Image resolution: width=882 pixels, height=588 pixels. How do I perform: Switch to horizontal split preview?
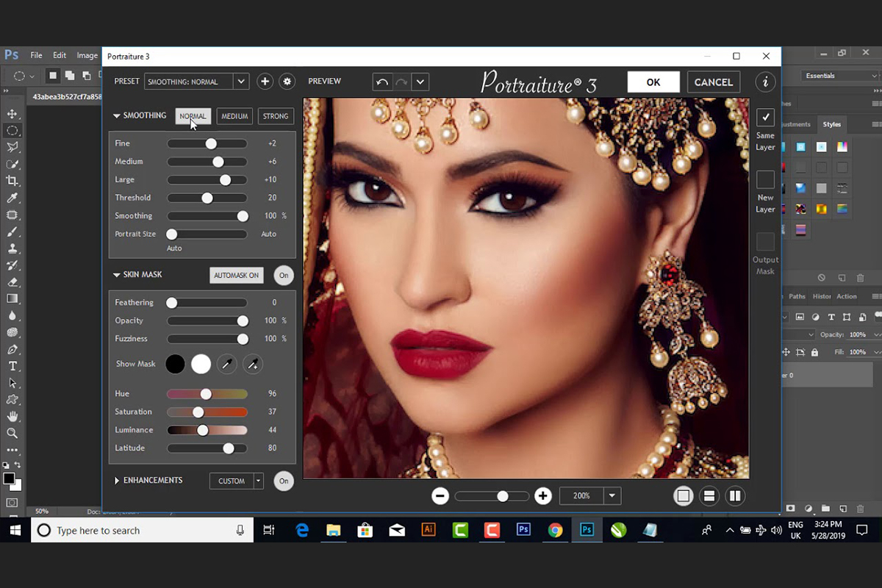click(709, 496)
